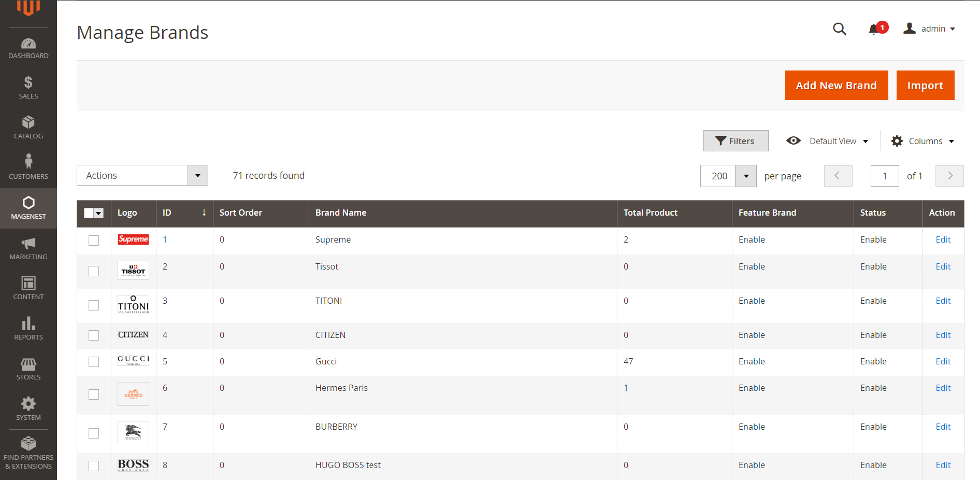Edit the Hermes Paris brand
Image resolution: width=980 pixels, height=480 pixels.
click(x=943, y=388)
